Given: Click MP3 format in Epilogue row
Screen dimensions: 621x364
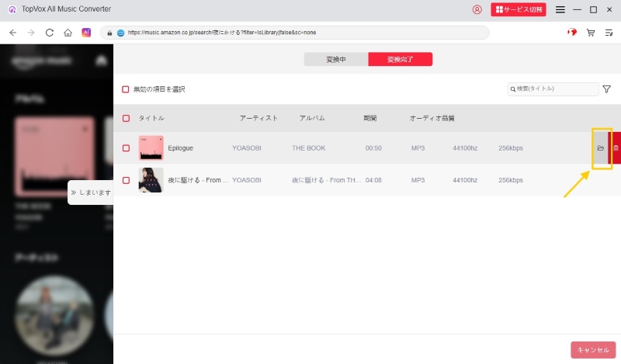Looking at the screenshot, I should pyautogui.click(x=418, y=148).
